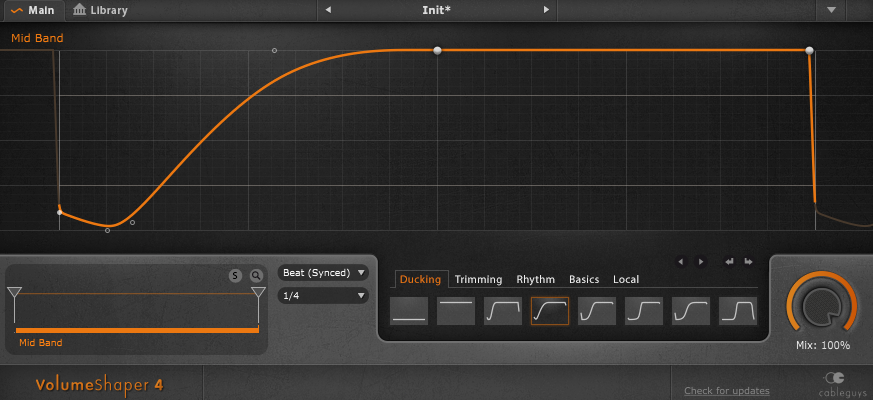Select the curve point at top center

(437, 51)
